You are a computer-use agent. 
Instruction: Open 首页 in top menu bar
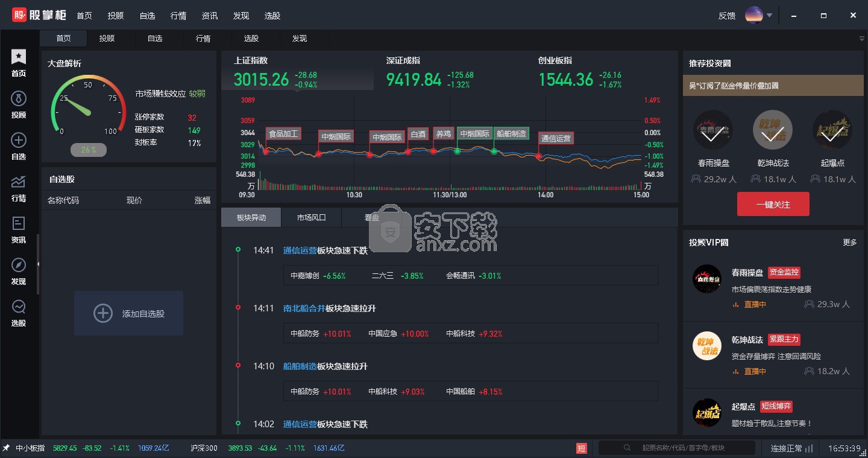coord(84,16)
